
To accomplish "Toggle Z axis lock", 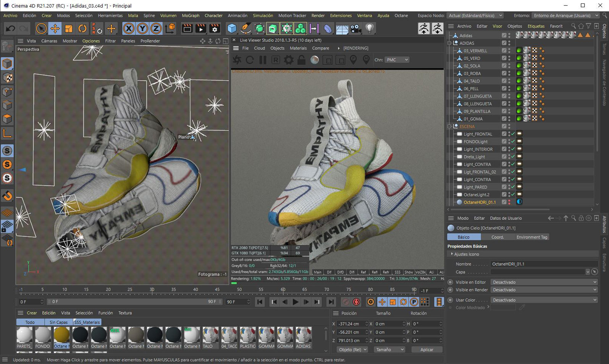I will click(156, 28).
